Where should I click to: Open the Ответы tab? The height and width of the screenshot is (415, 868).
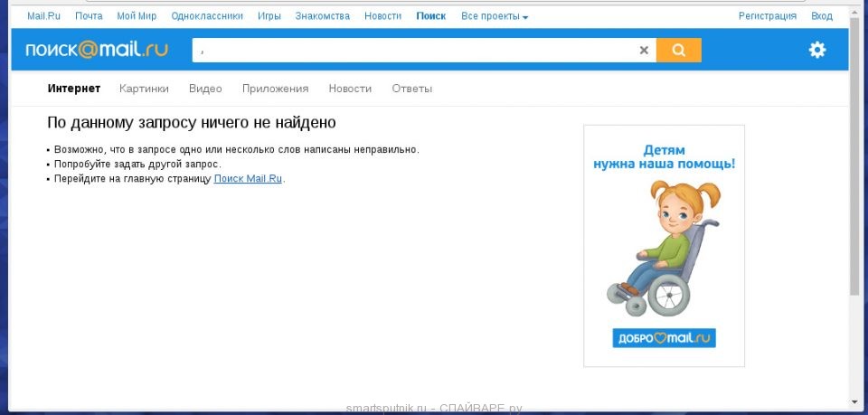pos(411,89)
